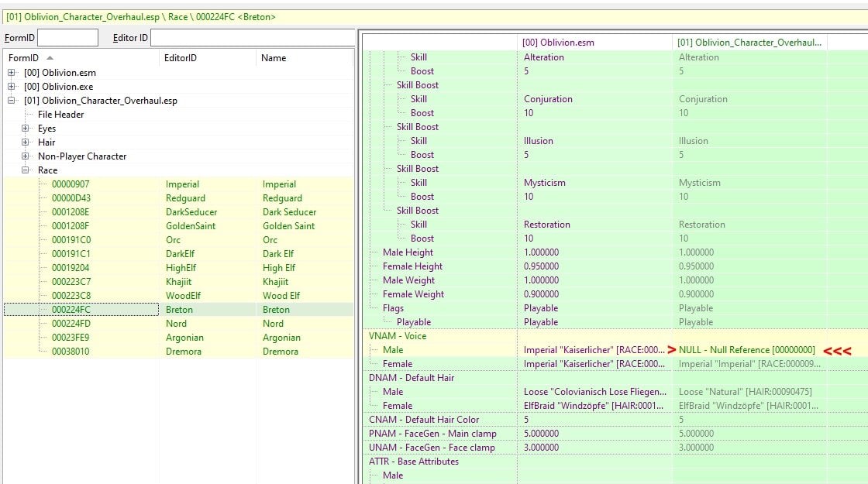Click the Male Height row label
Image resolution: width=868 pixels, height=484 pixels.
(x=408, y=252)
